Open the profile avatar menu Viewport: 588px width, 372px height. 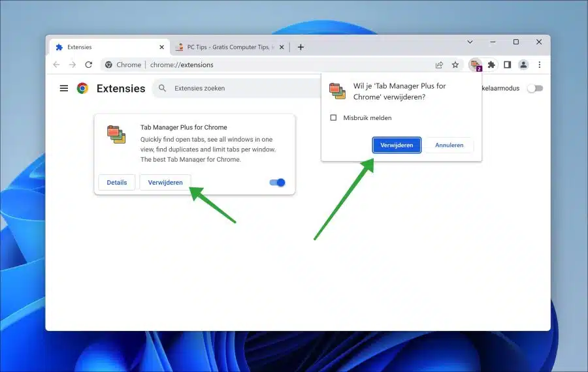pyautogui.click(x=523, y=65)
